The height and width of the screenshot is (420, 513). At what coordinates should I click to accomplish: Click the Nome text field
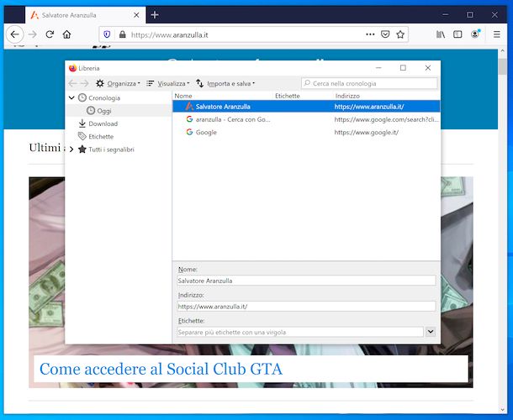point(306,281)
